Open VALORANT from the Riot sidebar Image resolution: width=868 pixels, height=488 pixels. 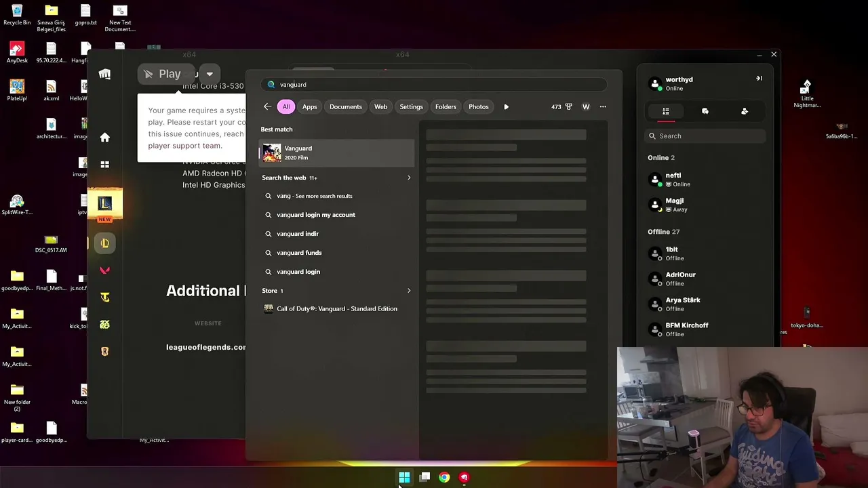[104, 270]
